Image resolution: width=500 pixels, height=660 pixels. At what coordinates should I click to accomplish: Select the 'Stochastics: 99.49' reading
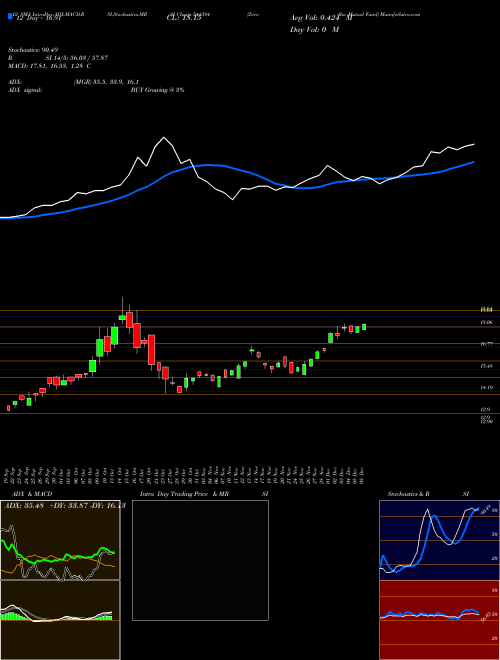31,50
